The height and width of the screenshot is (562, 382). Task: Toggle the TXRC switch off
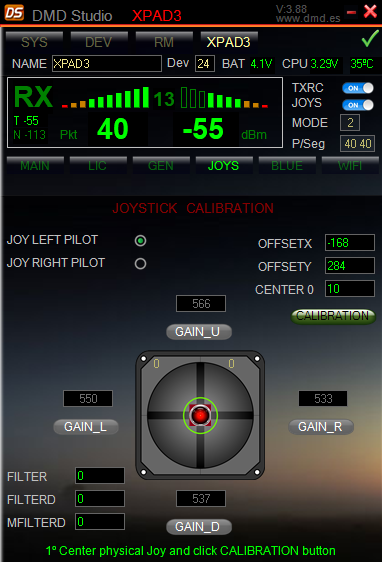coord(358,88)
